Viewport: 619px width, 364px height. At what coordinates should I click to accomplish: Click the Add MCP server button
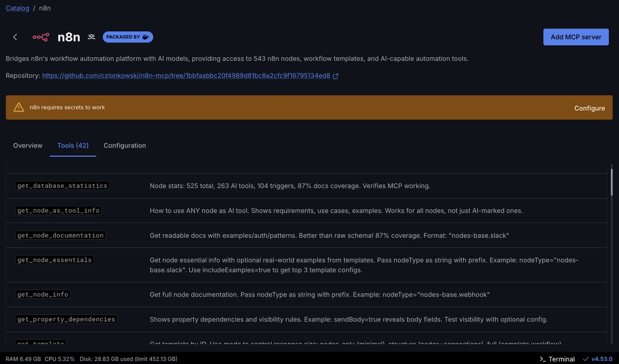pyautogui.click(x=576, y=37)
